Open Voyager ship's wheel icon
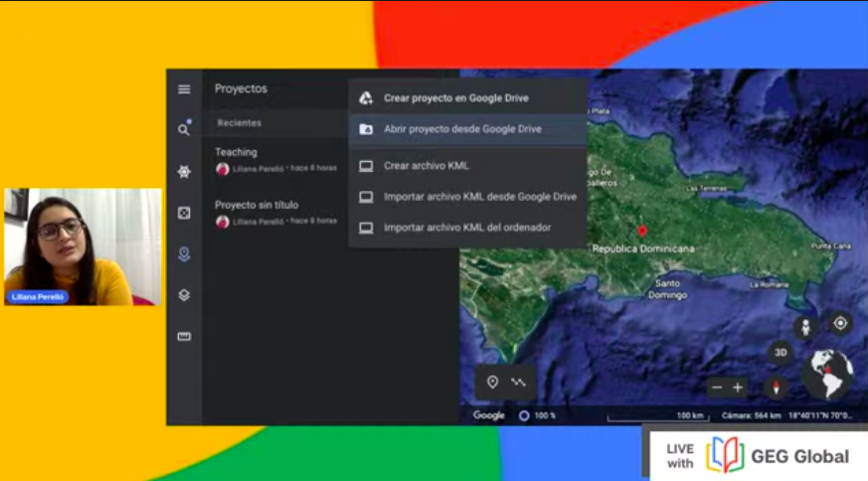The image size is (868, 481). pos(184,172)
